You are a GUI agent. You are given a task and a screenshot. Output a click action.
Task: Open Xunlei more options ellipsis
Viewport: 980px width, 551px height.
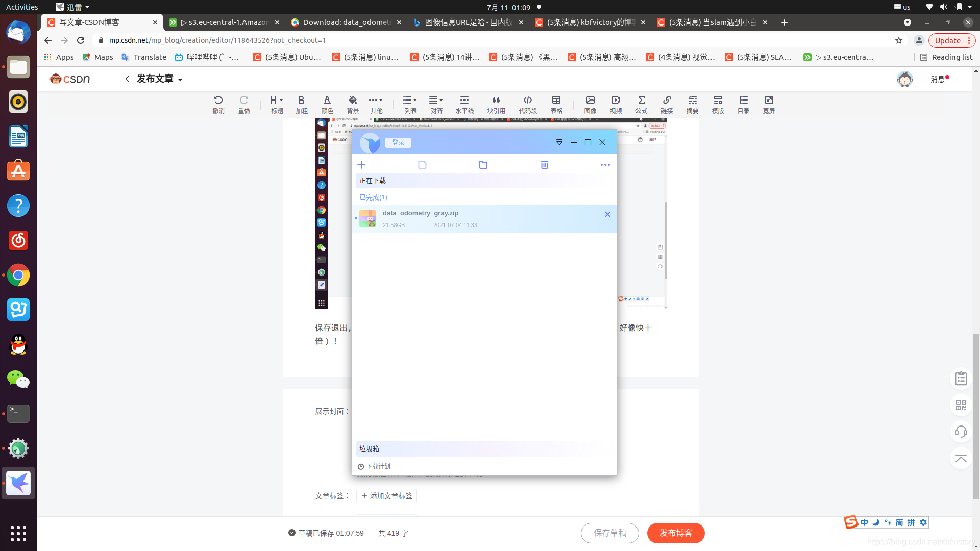point(605,165)
